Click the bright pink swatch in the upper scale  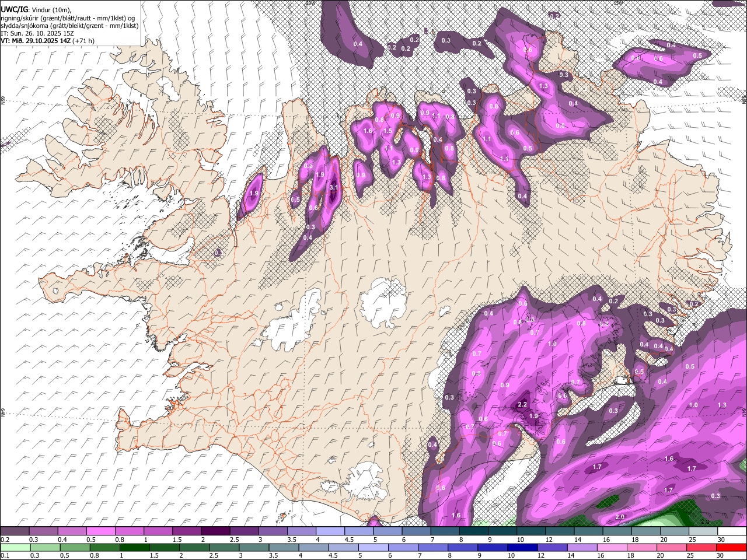(100, 531)
